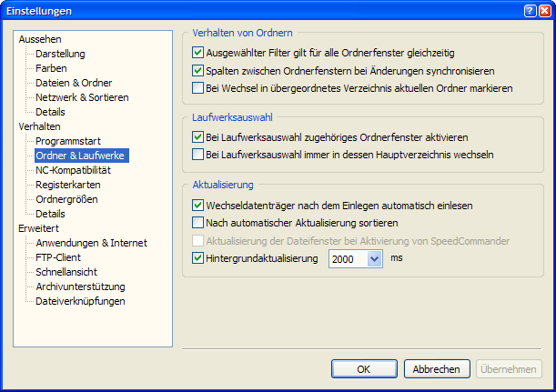Enable 'Nach automatischer Aktualisierung sortieren' checkbox

[197, 223]
